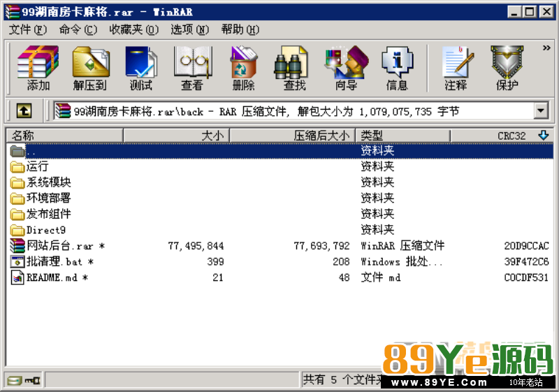559x392 pixels.
Task: Click the README.md file icon
Action: click(x=17, y=277)
